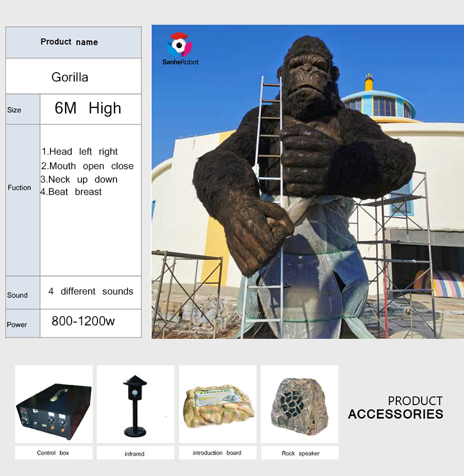Click the 'Rock speaker' caption label
Viewport: 464px width, 476px height.
[301, 453]
